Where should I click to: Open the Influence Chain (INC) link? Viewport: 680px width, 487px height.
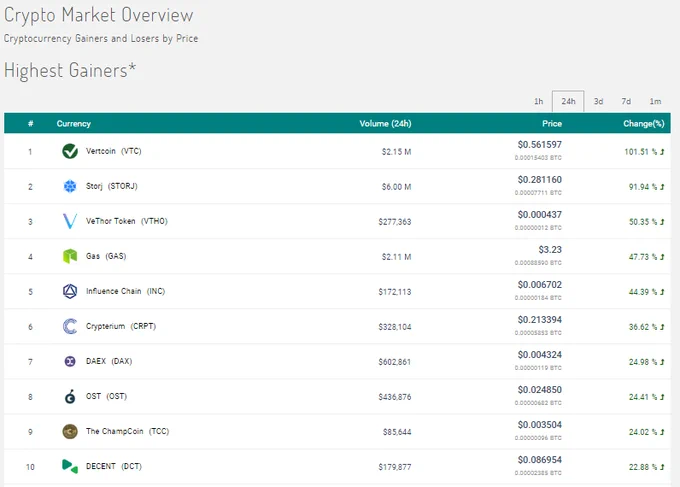126,291
